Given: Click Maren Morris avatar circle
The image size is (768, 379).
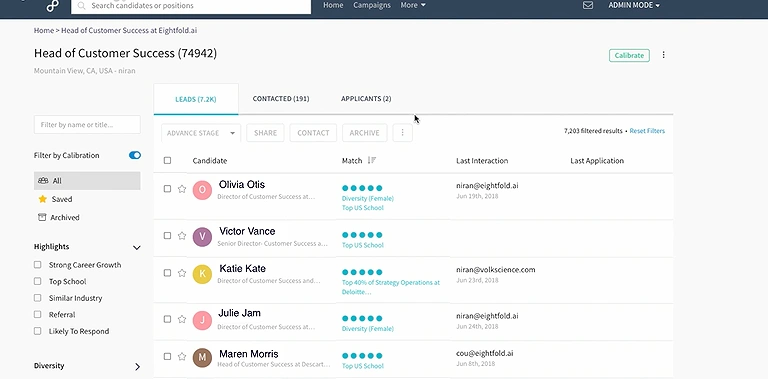Looking at the screenshot, I should tap(202, 358).
